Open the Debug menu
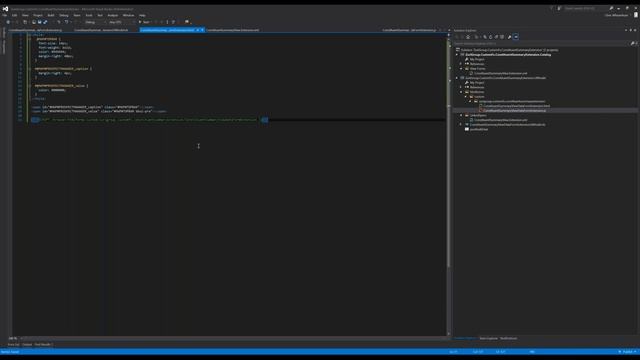 64,15
